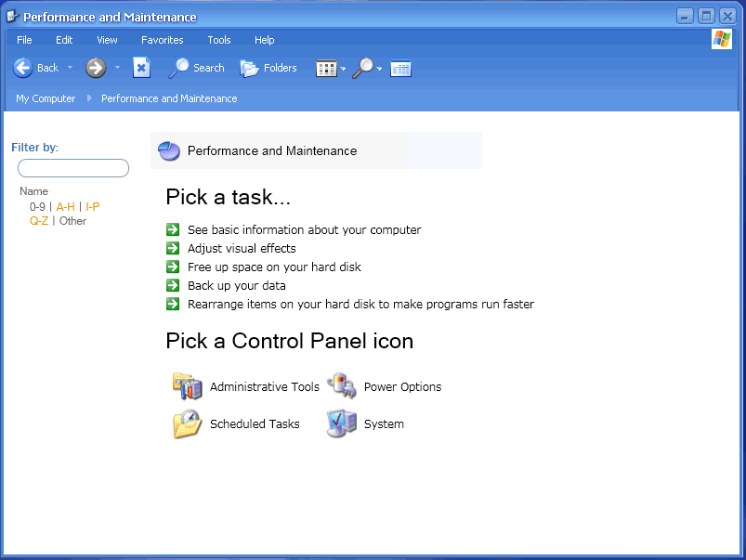Click the calendar-style pane icon in toolbar
The width and height of the screenshot is (746, 560).
(x=400, y=69)
